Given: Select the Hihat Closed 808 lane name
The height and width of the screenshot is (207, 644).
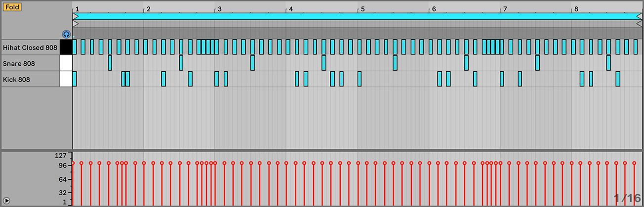Looking at the screenshot, I should pyautogui.click(x=30, y=47).
